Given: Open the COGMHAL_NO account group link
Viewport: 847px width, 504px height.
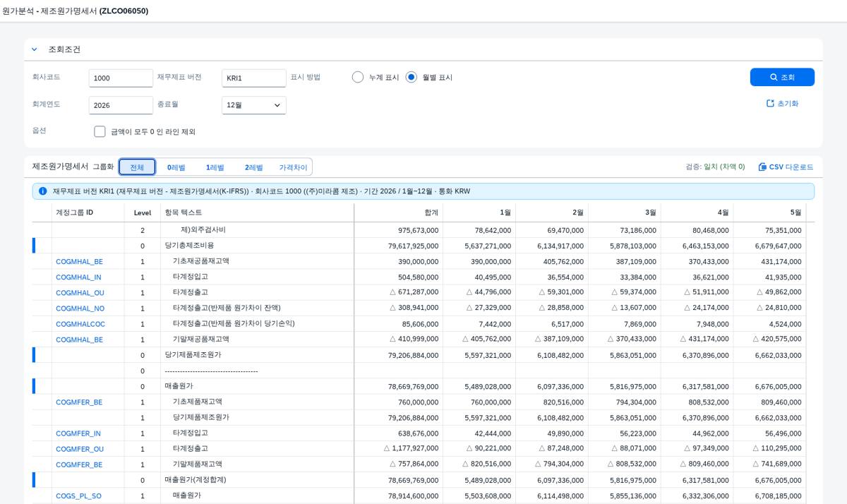Looking at the screenshot, I should (x=80, y=308).
